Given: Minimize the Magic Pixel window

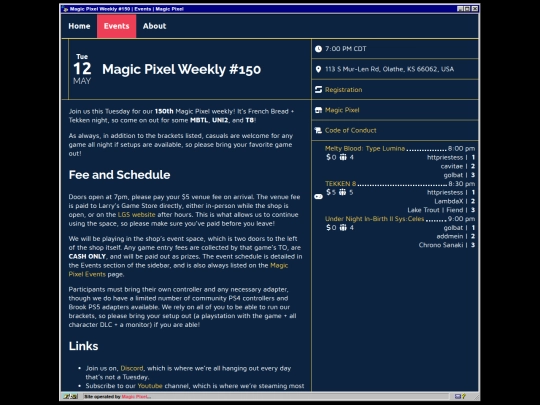Looking at the screenshot, I should pos(460,9).
